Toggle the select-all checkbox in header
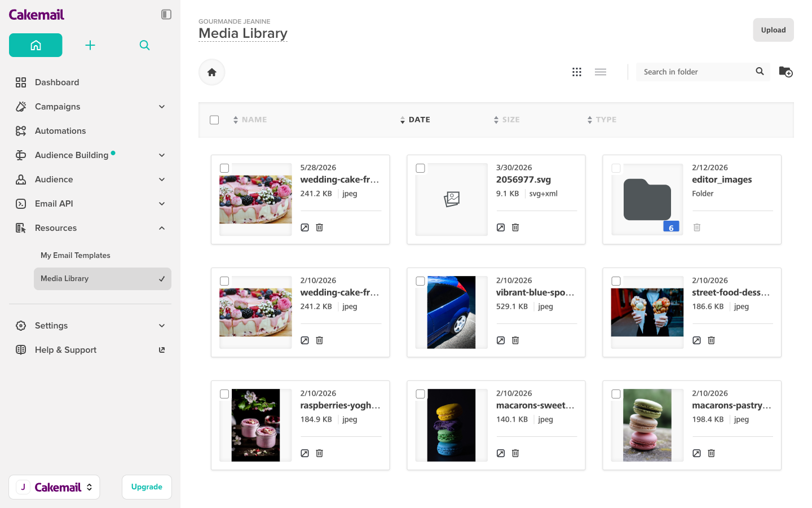This screenshot has height=508, width=812. [x=214, y=120]
